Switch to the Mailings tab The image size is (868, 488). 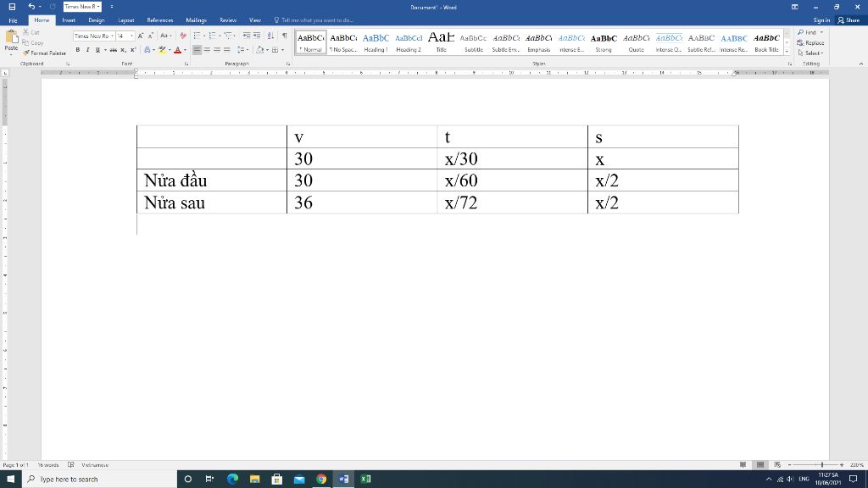click(x=196, y=20)
